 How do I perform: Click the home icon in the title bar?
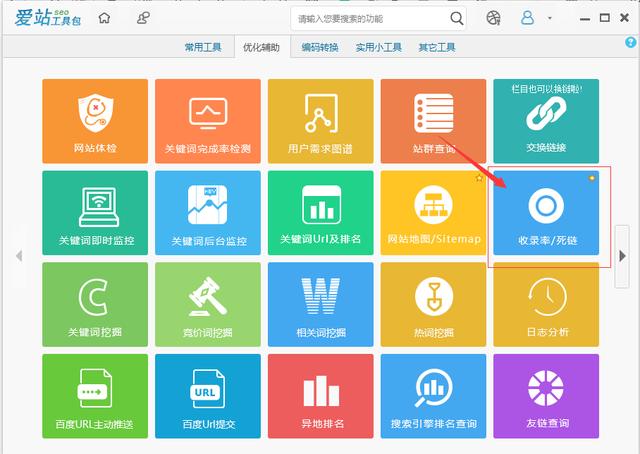(105, 18)
